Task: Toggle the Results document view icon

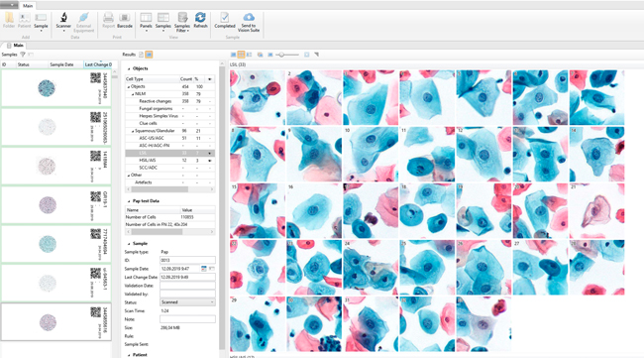Action: coord(141,55)
